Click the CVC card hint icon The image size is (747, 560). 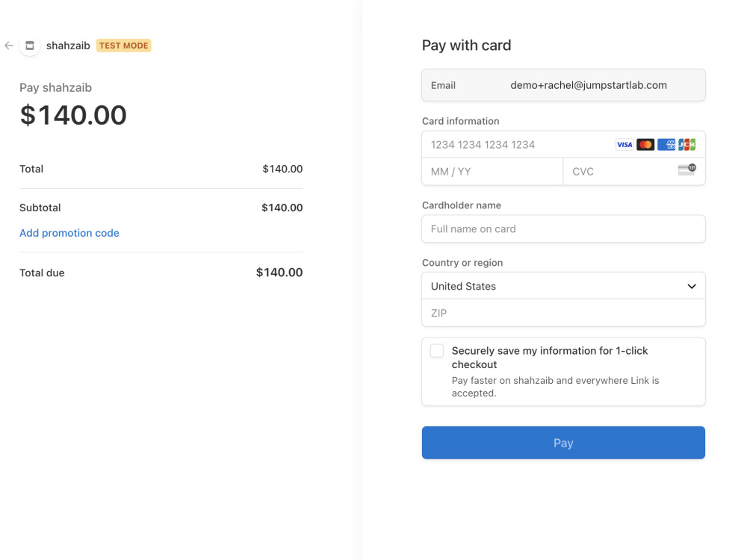686,169
